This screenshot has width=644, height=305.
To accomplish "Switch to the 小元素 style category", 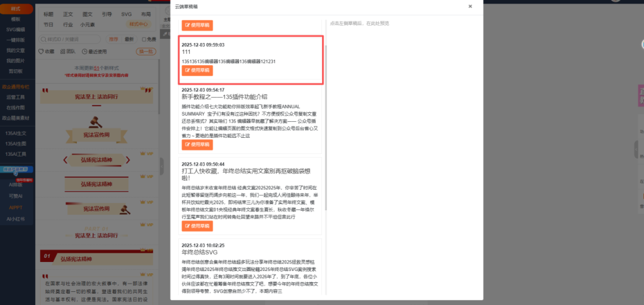I will [88, 24].
